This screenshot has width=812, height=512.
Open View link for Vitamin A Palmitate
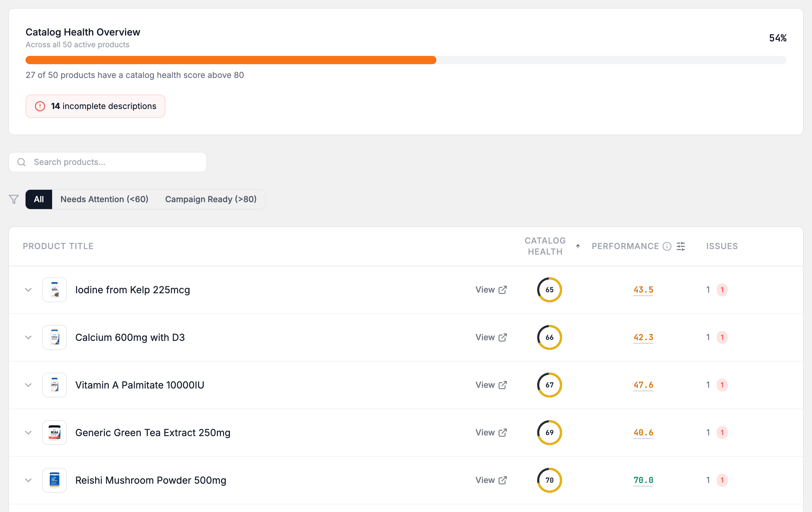click(x=491, y=385)
